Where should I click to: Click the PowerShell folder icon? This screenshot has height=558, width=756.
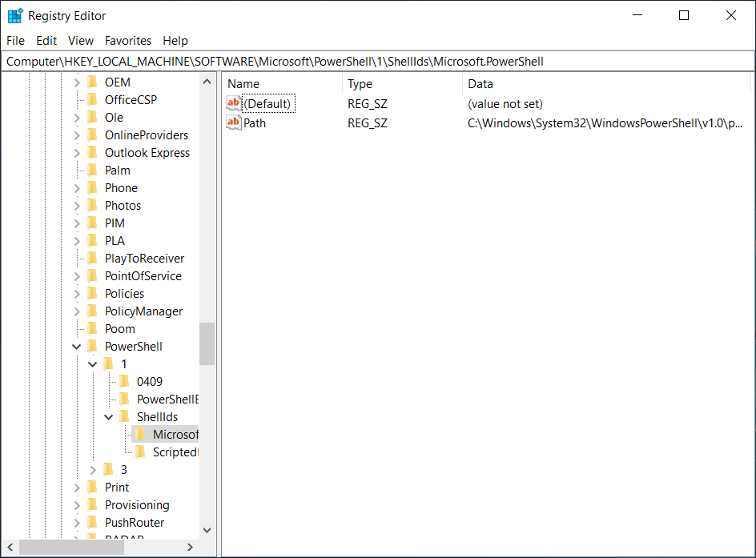(x=93, y=346)
